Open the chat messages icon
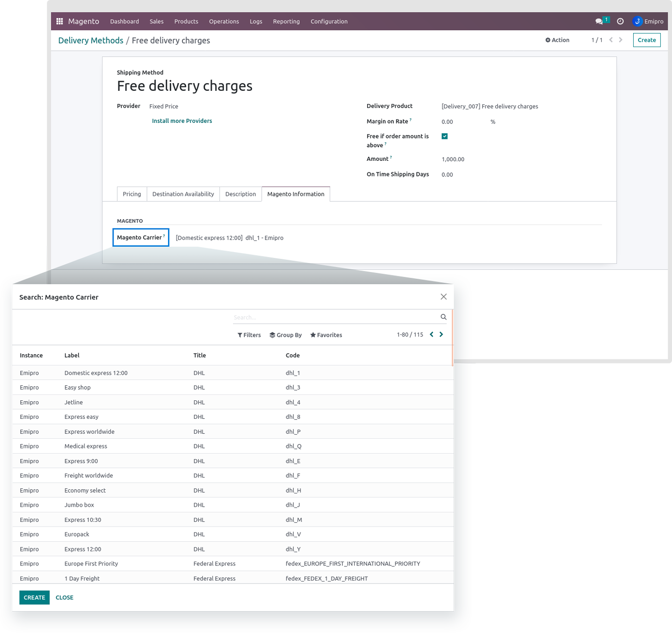Image resolution: width=672 pixels, height=633 pixels. (599, 21)
